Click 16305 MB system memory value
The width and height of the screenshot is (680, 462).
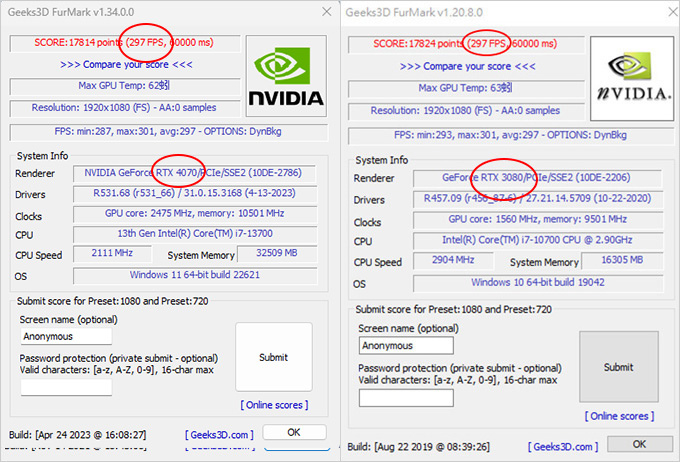pyautogui.click(x=622, y=260)
